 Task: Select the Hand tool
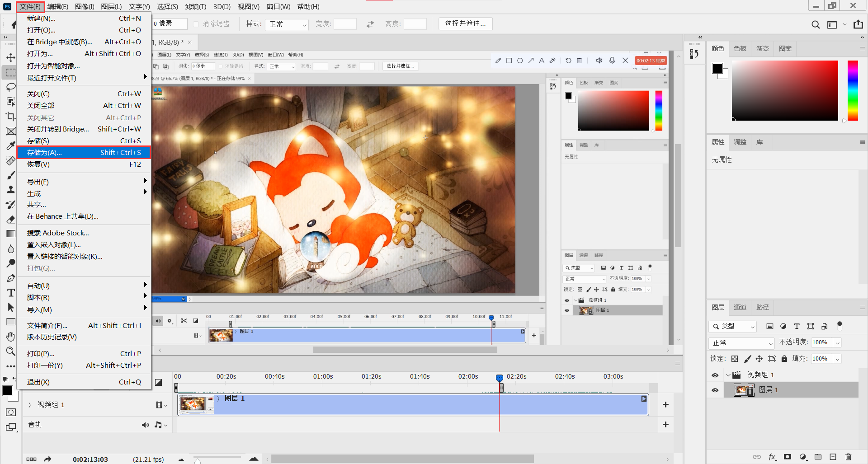pyautogui.click(x=11, y=337)
